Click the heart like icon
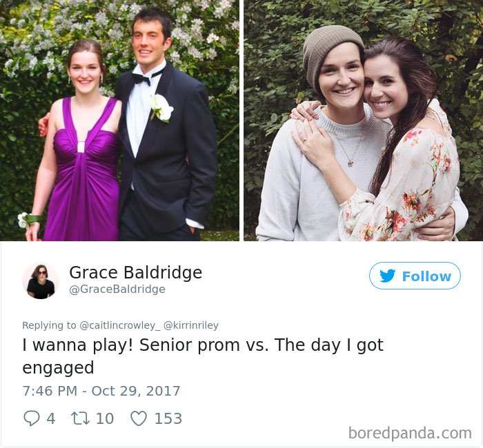The width and height of the screenshot is (483, 448). pyautogui.click(x=139, y=418)
